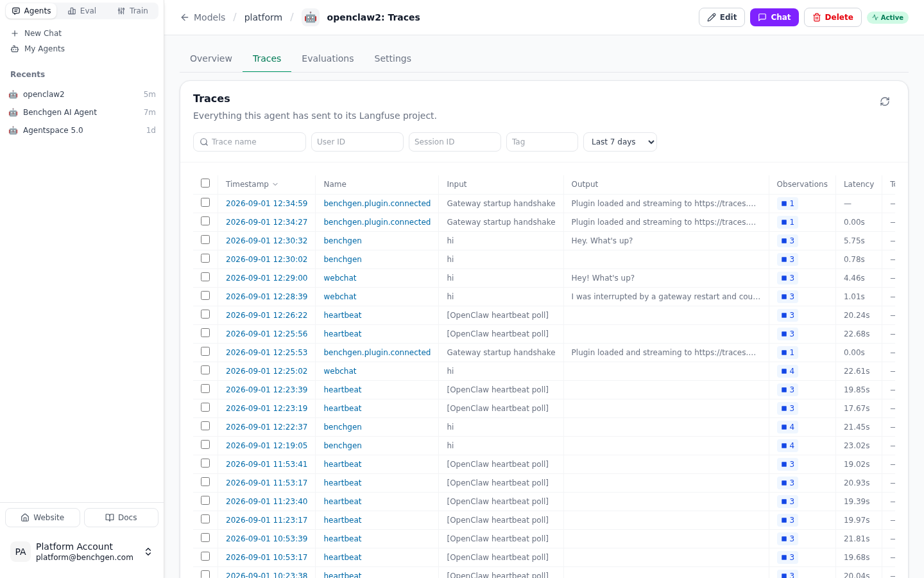Open the trace timestamped 2026-09-01 12:34:59
Screen dimensions: 924x578
point(266,204)
